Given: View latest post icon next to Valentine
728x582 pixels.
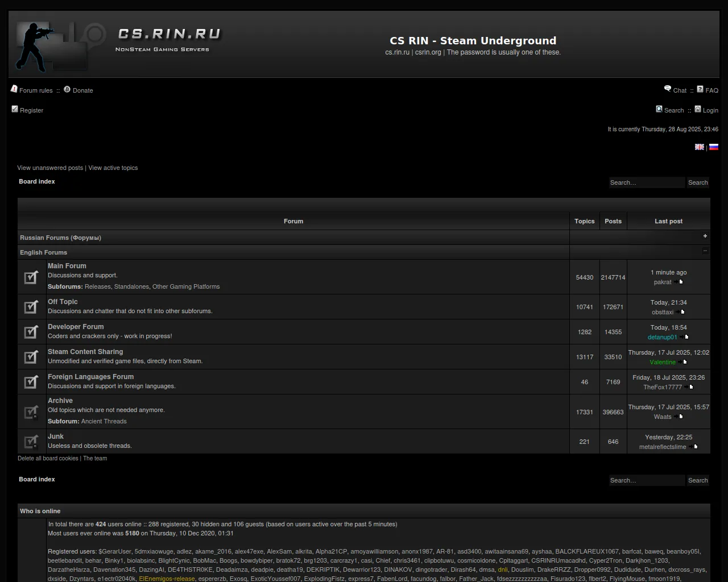Looking at the screenshot, I should coord(682,362).
